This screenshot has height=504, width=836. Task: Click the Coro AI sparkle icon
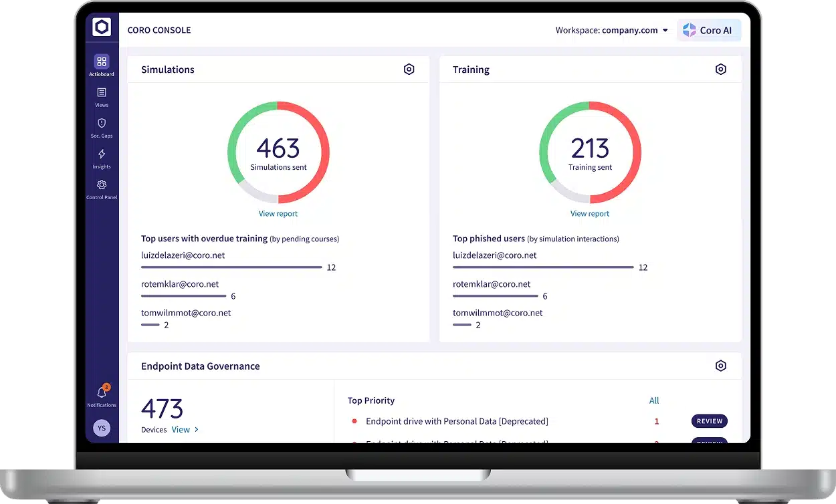click(690, 30)
